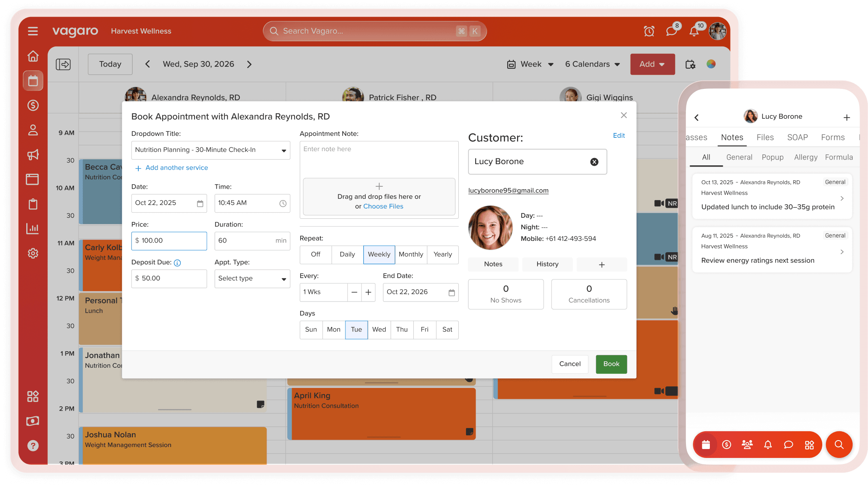Click the notifications bell icon
The width and height of the screenshot is (868, 485).
(694, 32)
